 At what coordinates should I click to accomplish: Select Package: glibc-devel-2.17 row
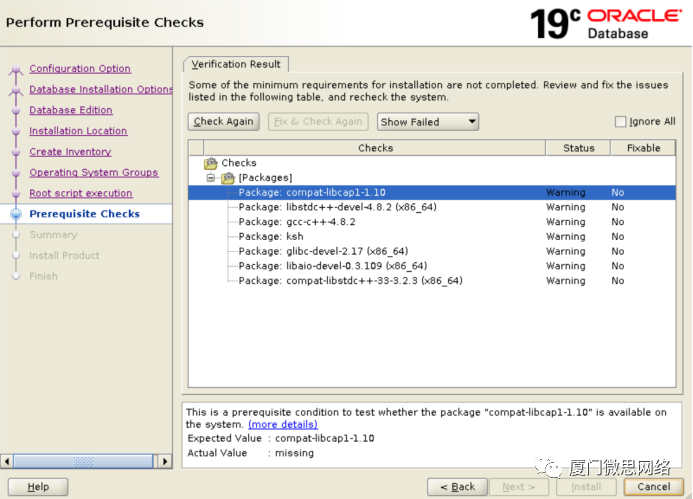click(432, 251)
